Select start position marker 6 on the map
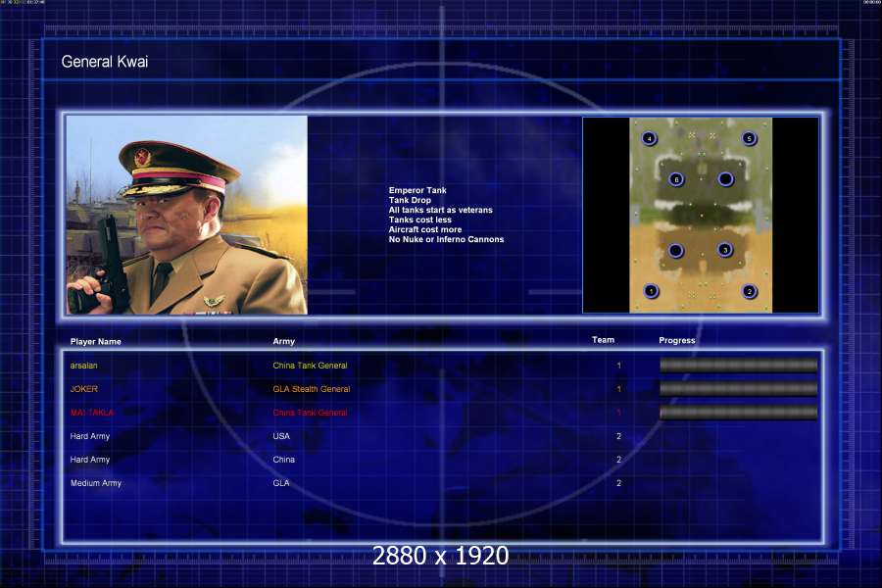The image size is (882, 588). [x=676, y=179]
